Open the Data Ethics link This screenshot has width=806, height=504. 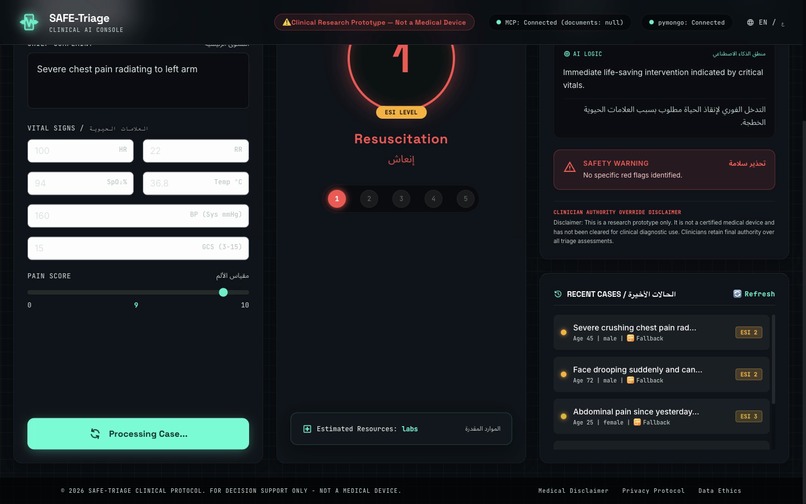pyautogui.click(x=720, y=491)
